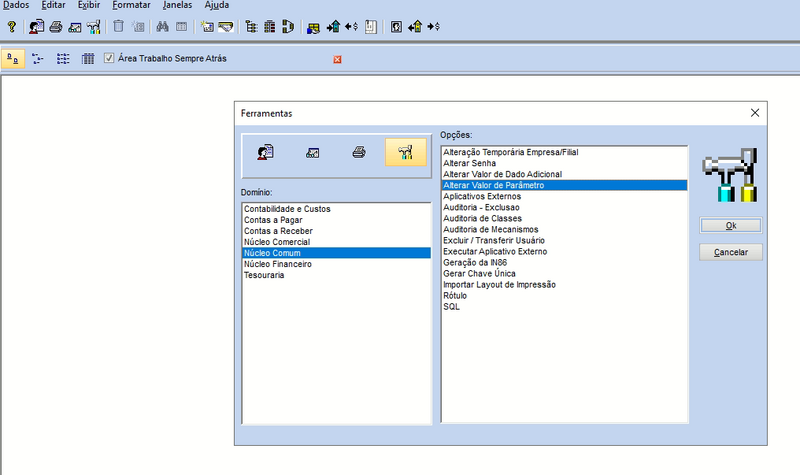
Task: Select Auditoria de Classes option
Action: point(564,218)
